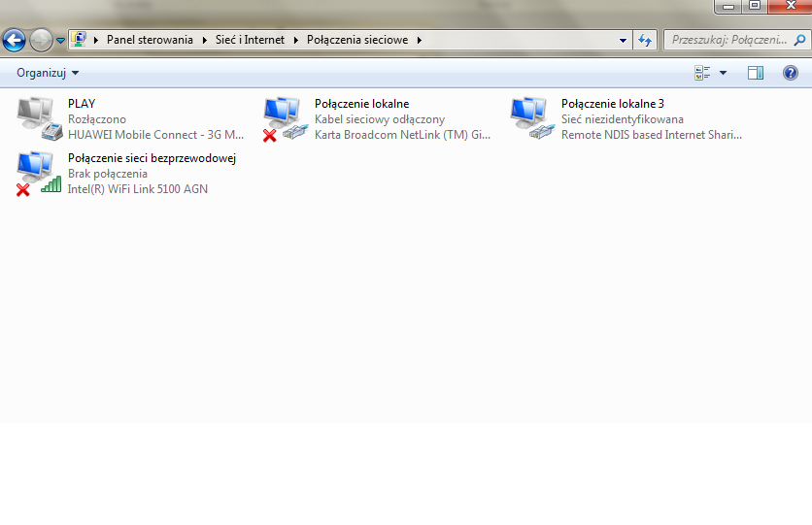812x525 pixels.
Task: Click the change view icon
Action: point(702,73)
